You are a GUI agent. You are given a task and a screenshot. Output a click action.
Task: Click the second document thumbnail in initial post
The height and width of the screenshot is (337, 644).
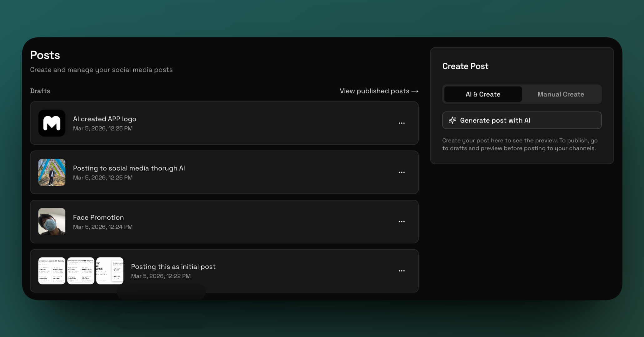[81, 271]
